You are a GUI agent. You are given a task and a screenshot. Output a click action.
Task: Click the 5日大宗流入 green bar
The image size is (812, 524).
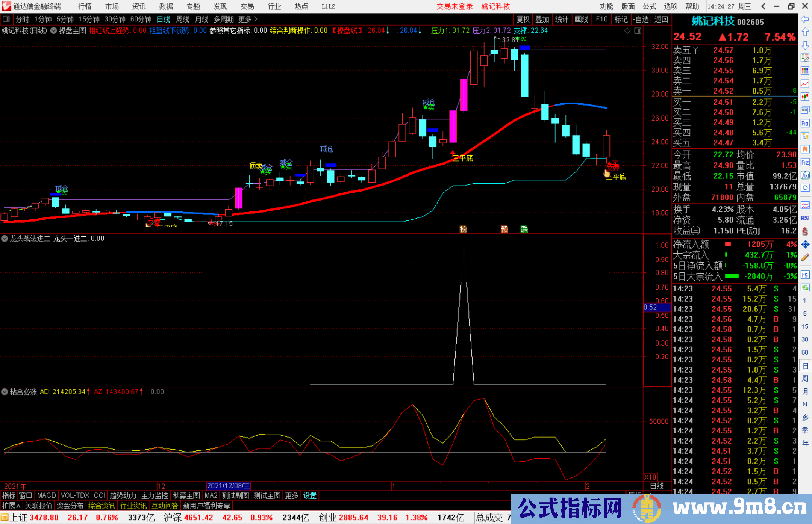pos(732,276)
